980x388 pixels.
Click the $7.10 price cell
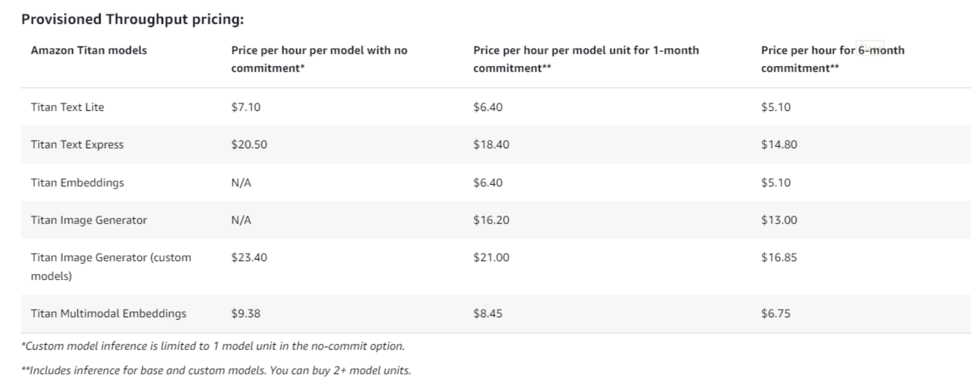tap(246, 107)
